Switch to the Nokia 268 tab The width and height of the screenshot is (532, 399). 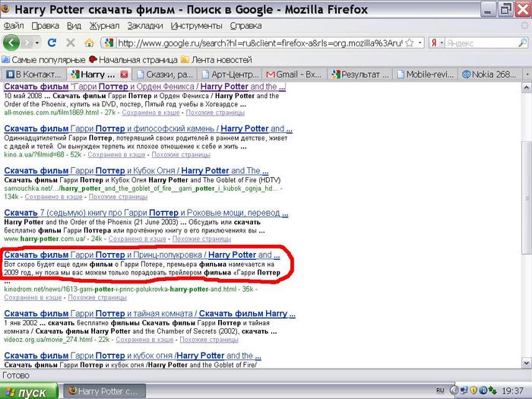coord(490,74)
